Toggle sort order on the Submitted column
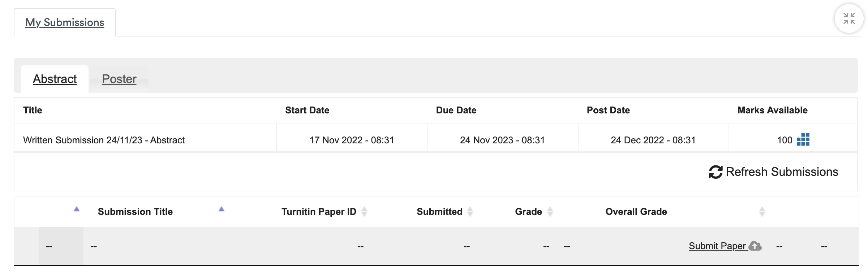This screenshot has height=273, width=868. pos(470,212)
